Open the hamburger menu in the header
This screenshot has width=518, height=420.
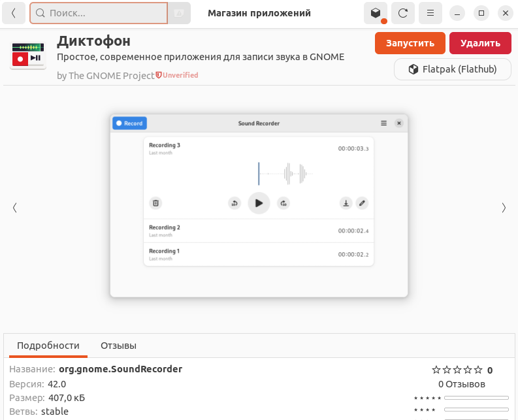tap(430, 13)
